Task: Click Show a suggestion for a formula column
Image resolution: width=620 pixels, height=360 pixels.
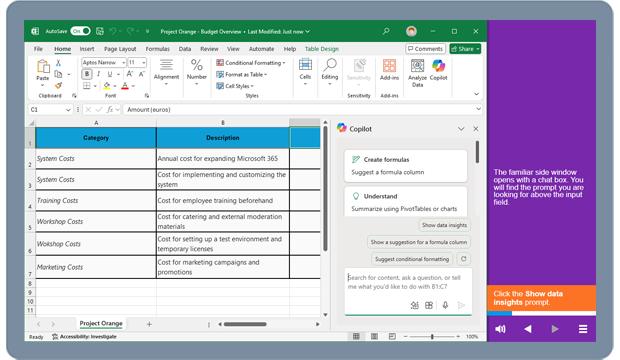Action: coord(419,242)
